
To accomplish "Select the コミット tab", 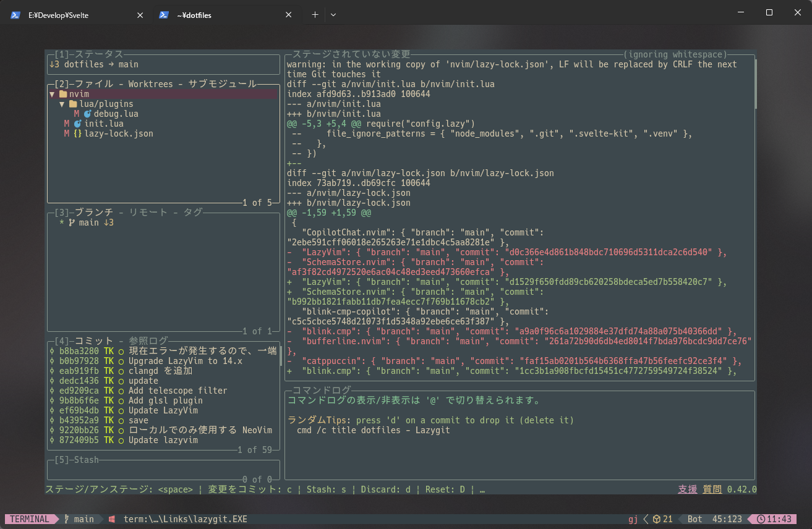I will pyautogui.click(x=94, y=341).
